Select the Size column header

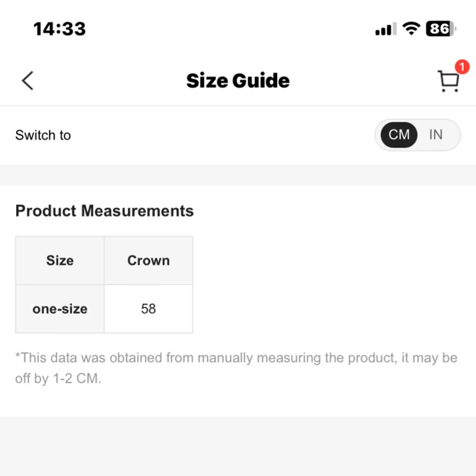point(60,260)
